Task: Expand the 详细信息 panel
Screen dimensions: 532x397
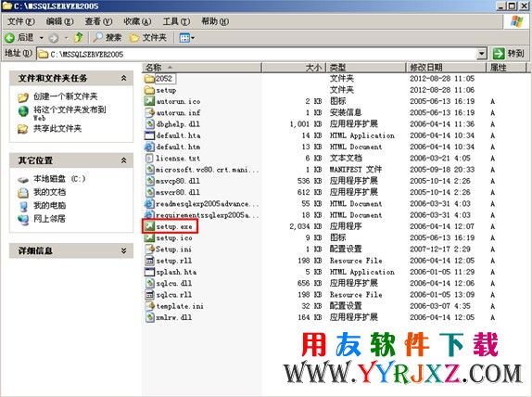Action: [124, 250]
